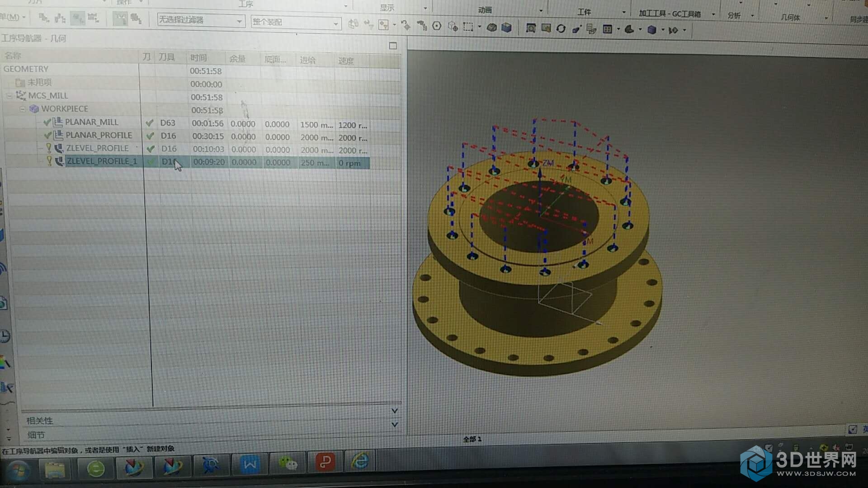Image resolution: width=868 pixels, height=488 pixels.
Task: Click the 时间 column header
Action: pyautogui.click(x=198, y=58)
